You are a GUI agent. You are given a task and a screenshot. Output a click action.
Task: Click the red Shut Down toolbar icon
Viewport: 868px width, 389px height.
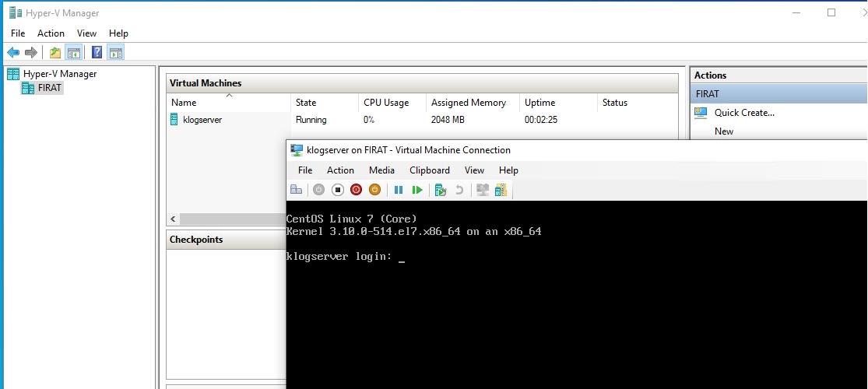356,190
